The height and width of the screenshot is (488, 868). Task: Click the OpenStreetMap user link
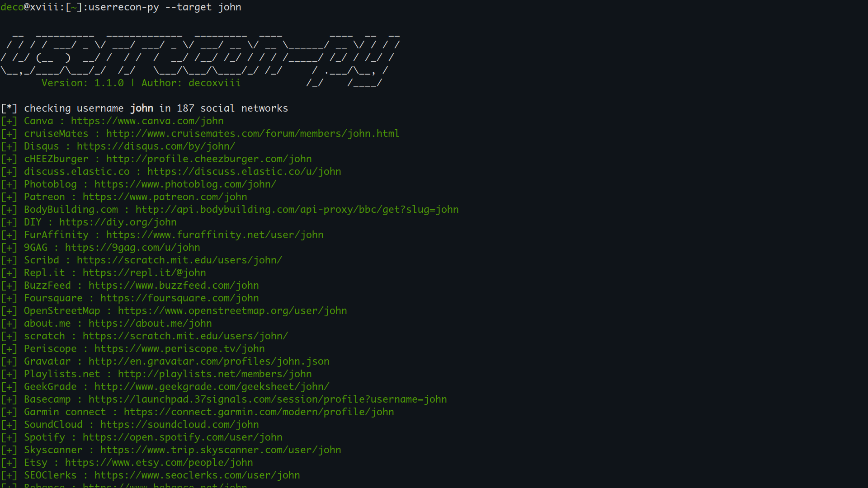(x=232, y=310)
